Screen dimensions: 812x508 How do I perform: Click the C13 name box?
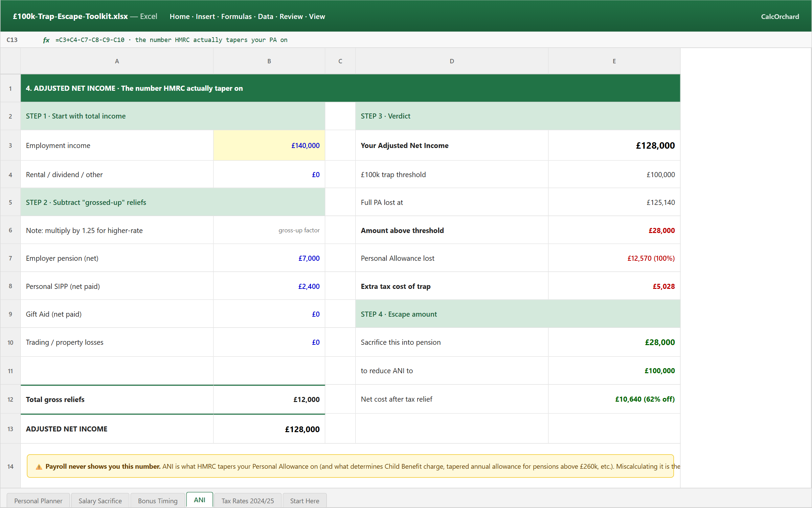click(x=12, y=40)
